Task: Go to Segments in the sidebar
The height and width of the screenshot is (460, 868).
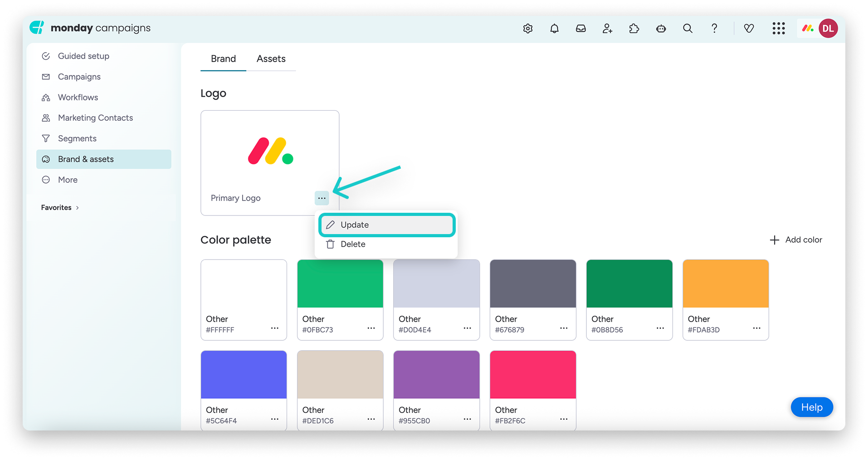Action: (104, 138)
